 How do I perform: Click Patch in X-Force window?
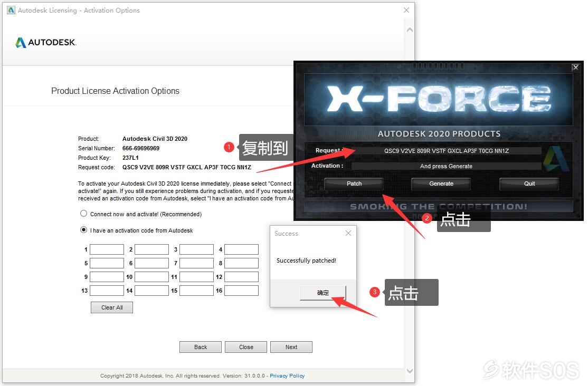[354, 184]
